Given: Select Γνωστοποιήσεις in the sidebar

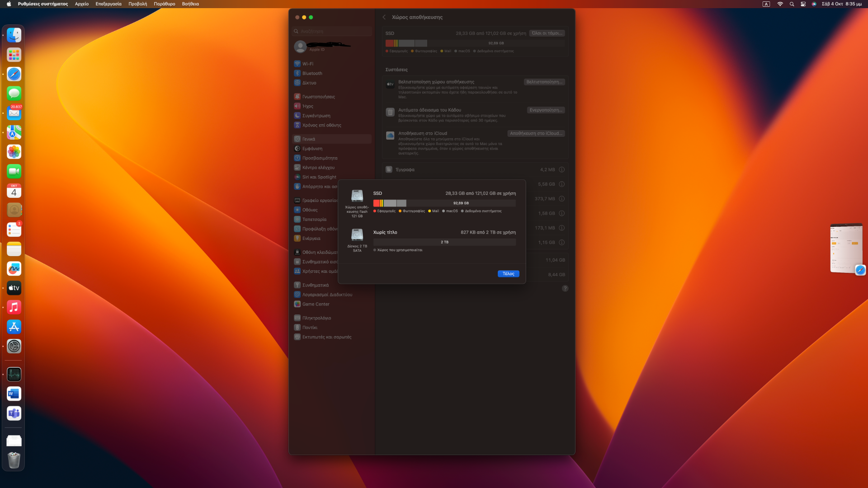Looking at the screenshot, I should pos(318,97).
